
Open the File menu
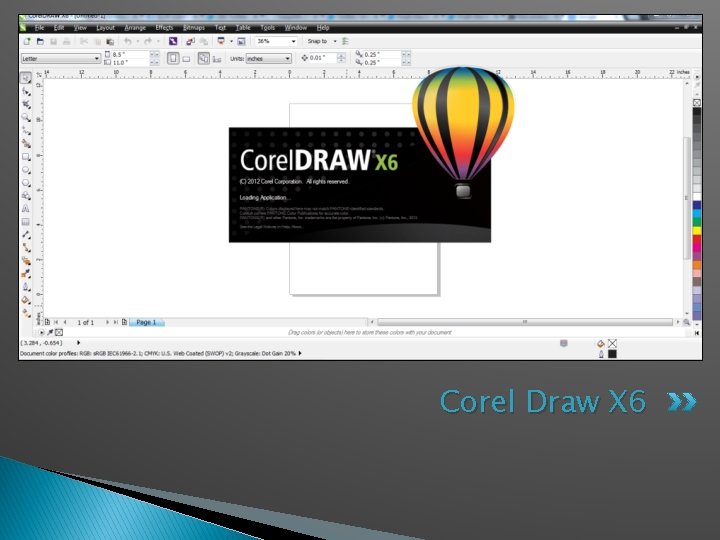point(39,28)
